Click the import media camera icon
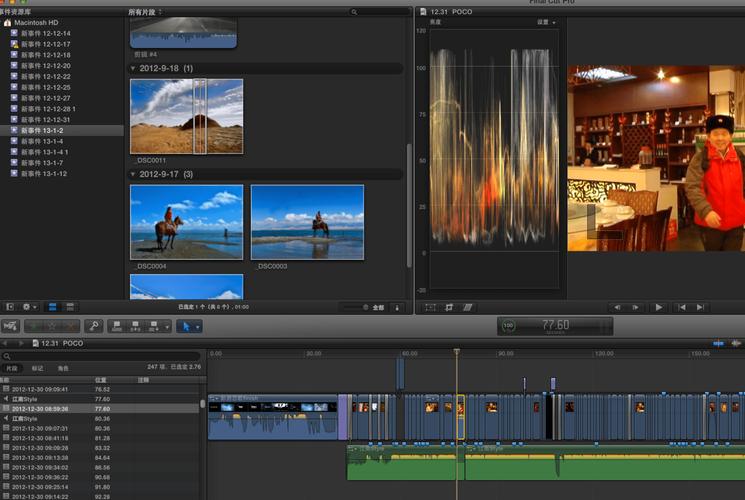This screenshot has height=500, width=745. click(x=10, y=326)
